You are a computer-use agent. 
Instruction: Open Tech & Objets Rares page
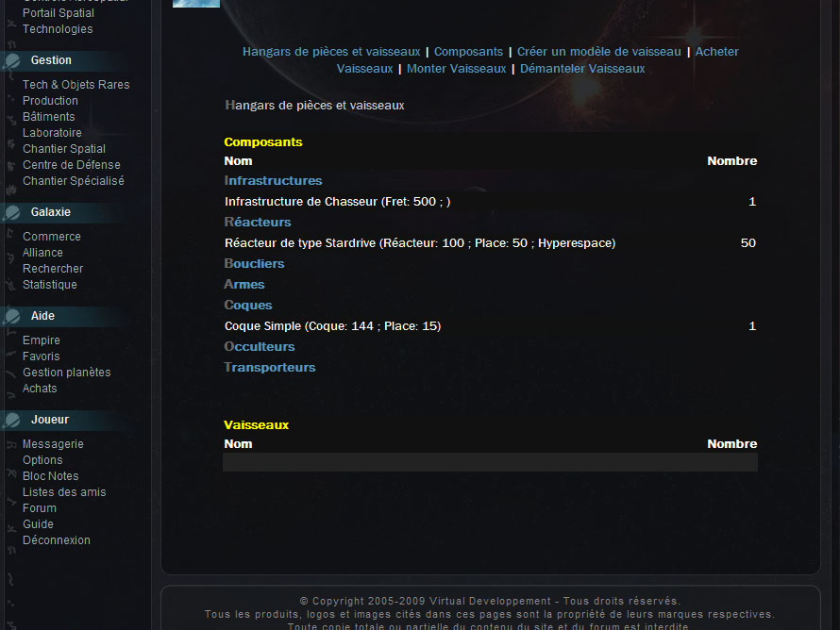tap(76, 85)
